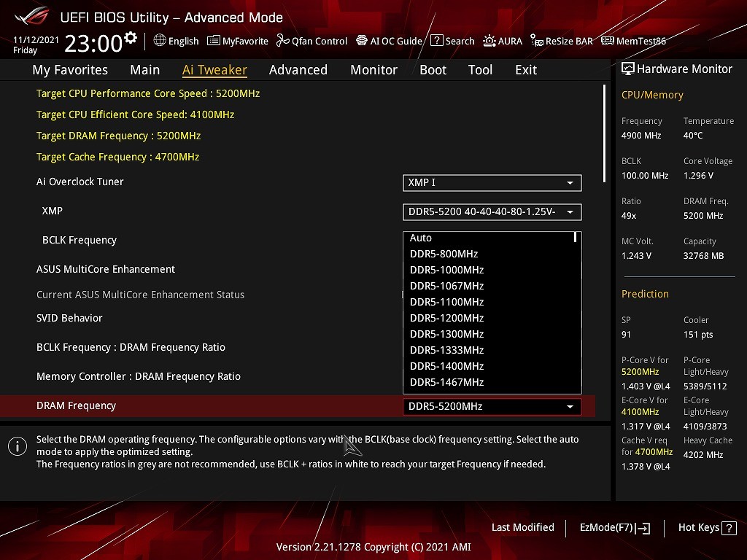The height and width of the screenshot is (560, 747).
Task: Open Qfan Control fan icon
Action: point(283,41)
